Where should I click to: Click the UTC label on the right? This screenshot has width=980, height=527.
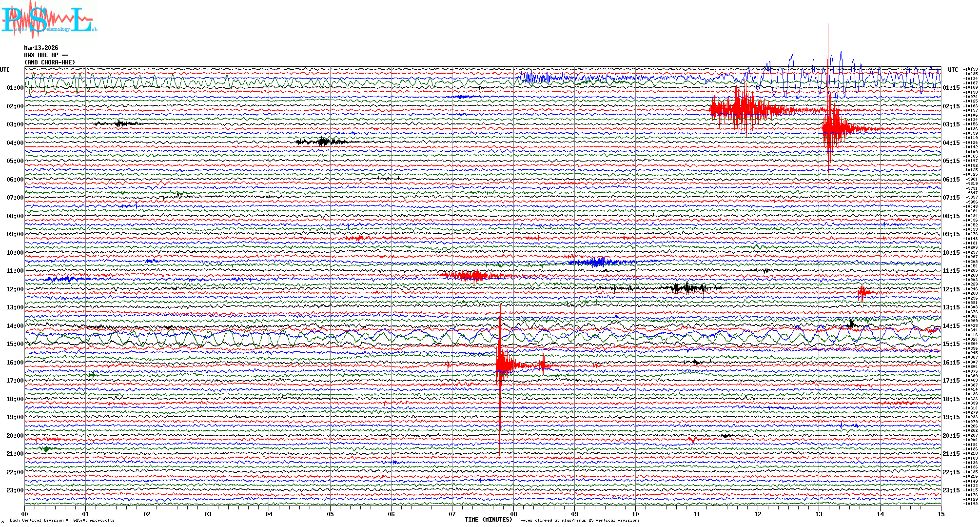[953, 70]
